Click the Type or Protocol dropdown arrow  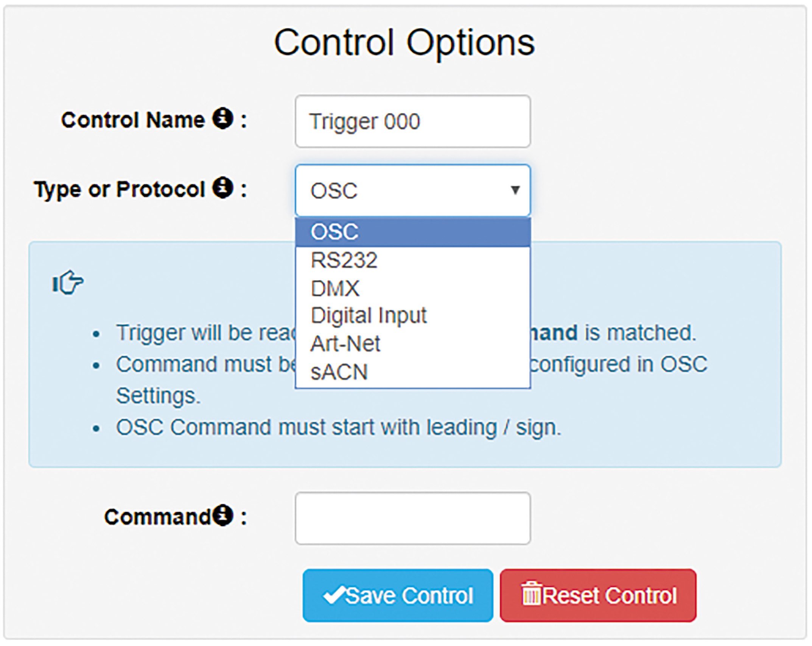click(x=515, y=189)
